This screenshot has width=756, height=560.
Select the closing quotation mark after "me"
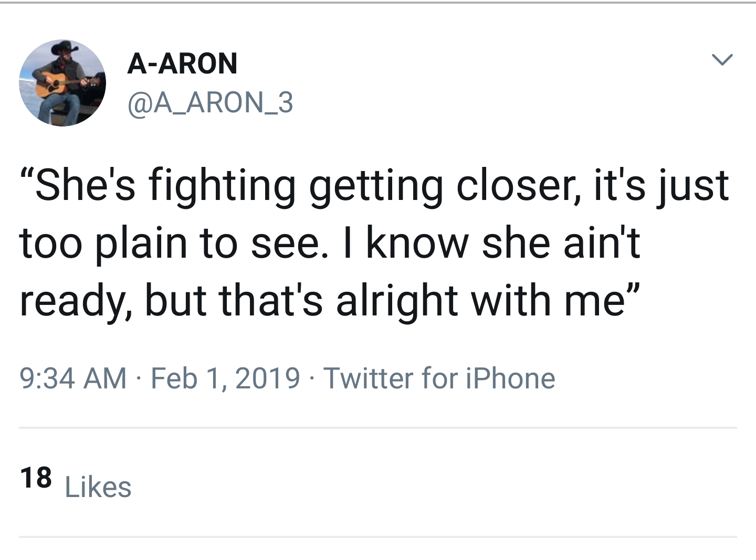point(633,291)
